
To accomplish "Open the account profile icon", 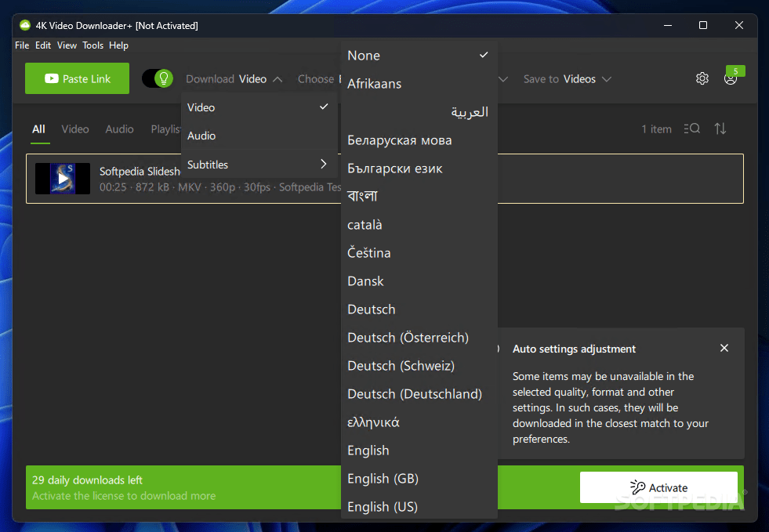I will (x=731, y=79).
